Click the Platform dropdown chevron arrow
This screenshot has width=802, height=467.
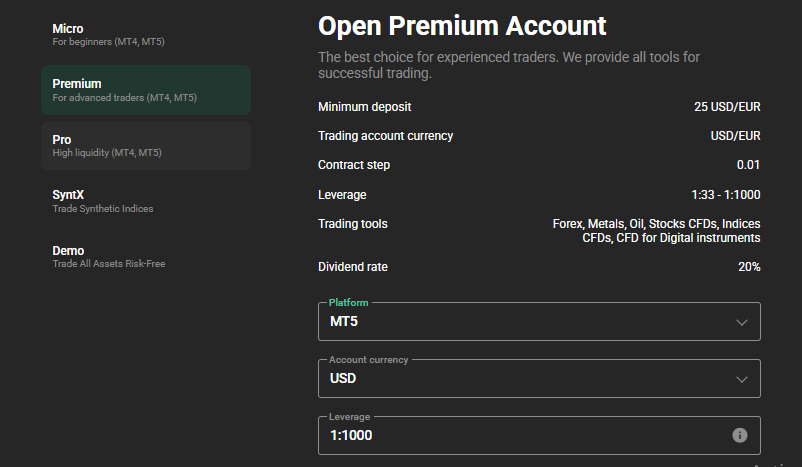(x=742, y=322)
